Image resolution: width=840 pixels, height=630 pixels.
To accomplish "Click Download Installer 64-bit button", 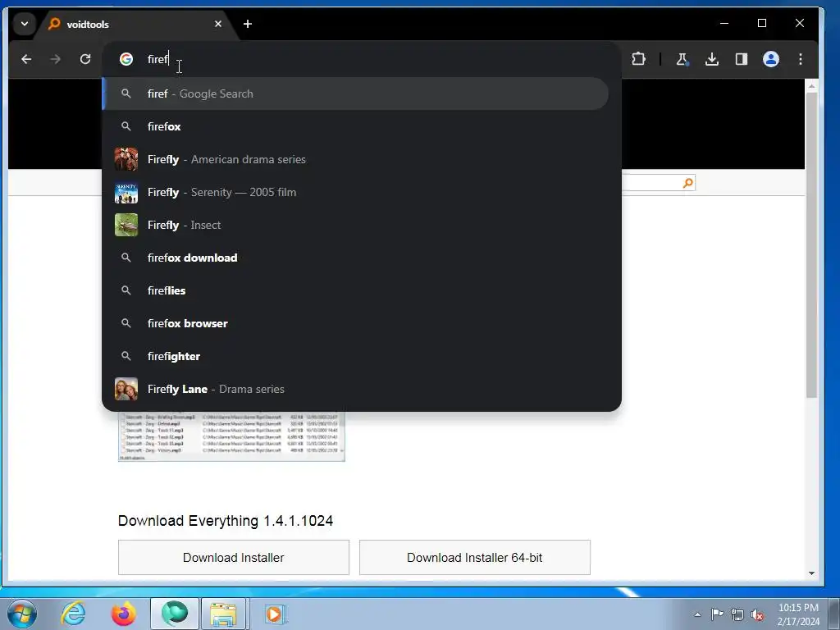I will click(475, 557).
